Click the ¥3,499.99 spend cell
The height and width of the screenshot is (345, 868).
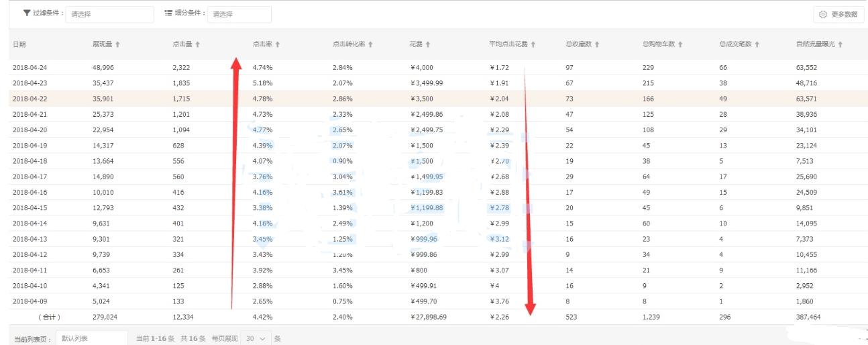pos(426,83)
